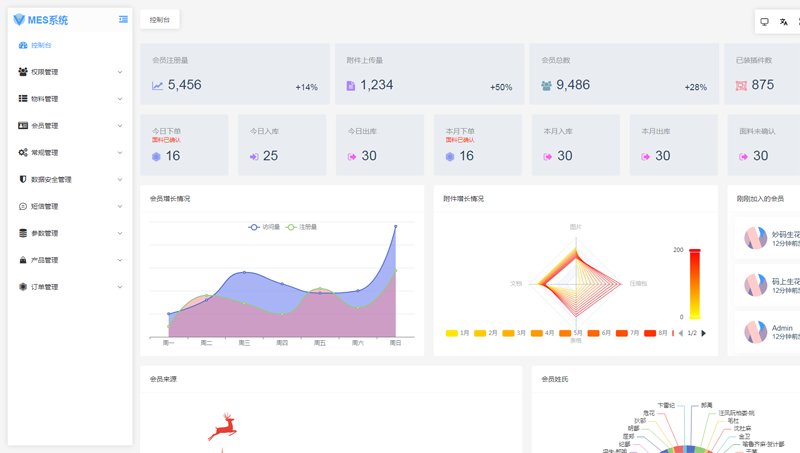Open the 控制台 sidebar menu item
This screenshot has width=800, height=453.
click(70, 45)
